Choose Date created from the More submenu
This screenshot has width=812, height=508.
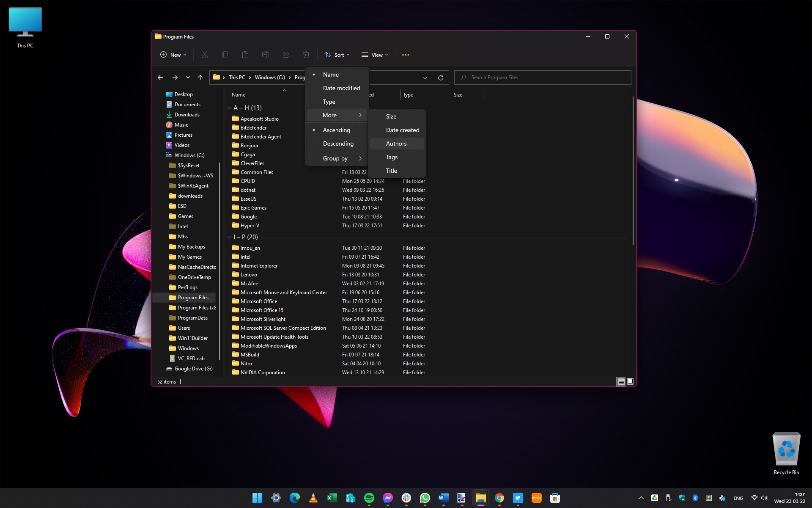click(x=402, y=130)
